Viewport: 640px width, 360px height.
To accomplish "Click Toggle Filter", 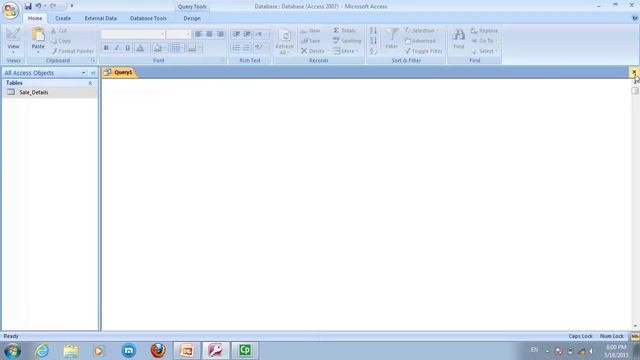I will 424,51.
